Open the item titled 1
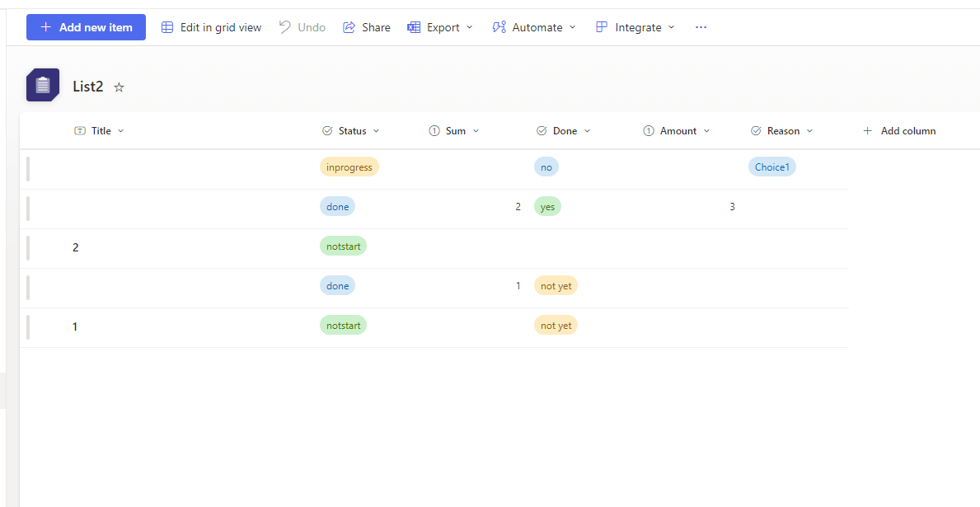The height and width of the screenshot is (507, 980). point(75,326)
